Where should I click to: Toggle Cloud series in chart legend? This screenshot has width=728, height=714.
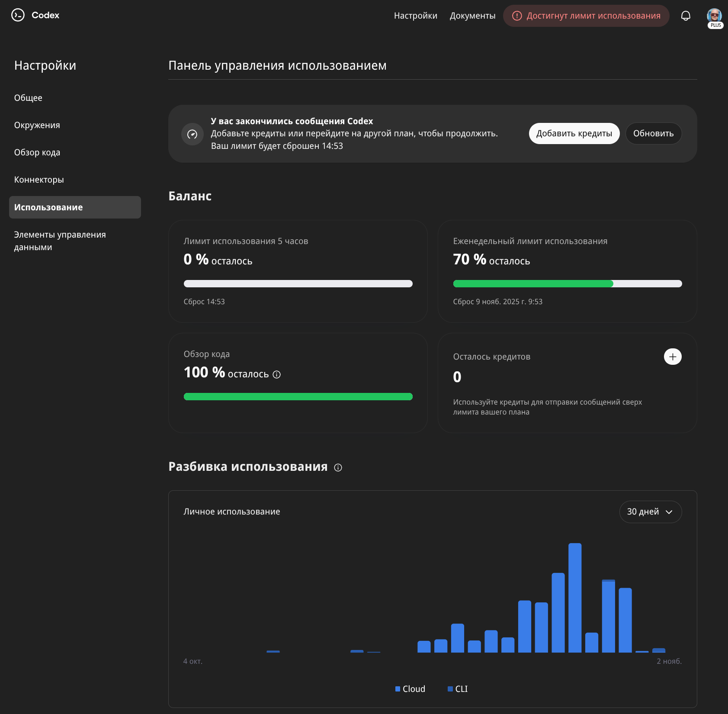410,689
